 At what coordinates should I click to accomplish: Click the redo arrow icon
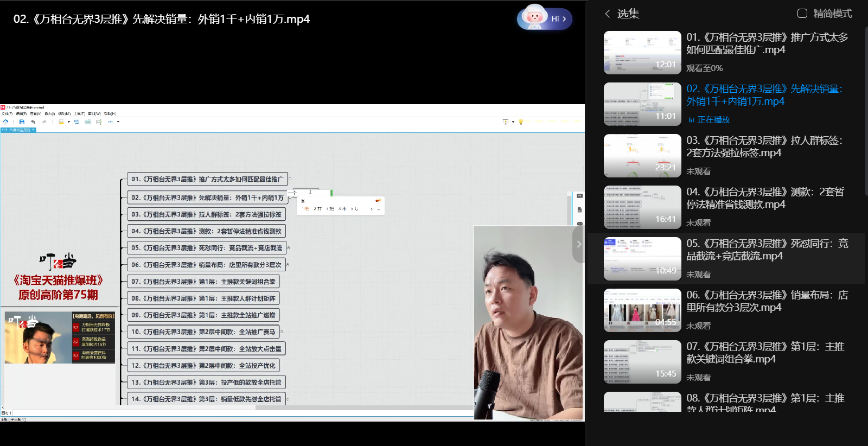pyautogui.click(x=44, y=122)
